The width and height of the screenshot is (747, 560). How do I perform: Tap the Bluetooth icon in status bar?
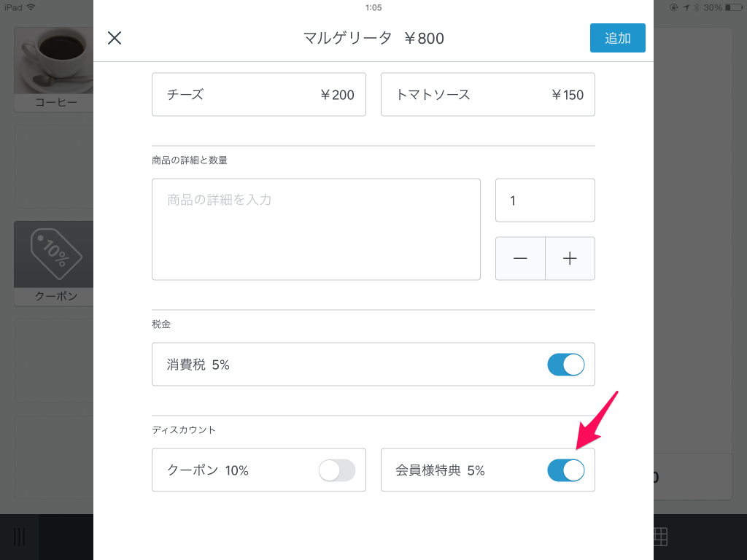[697, 7]
